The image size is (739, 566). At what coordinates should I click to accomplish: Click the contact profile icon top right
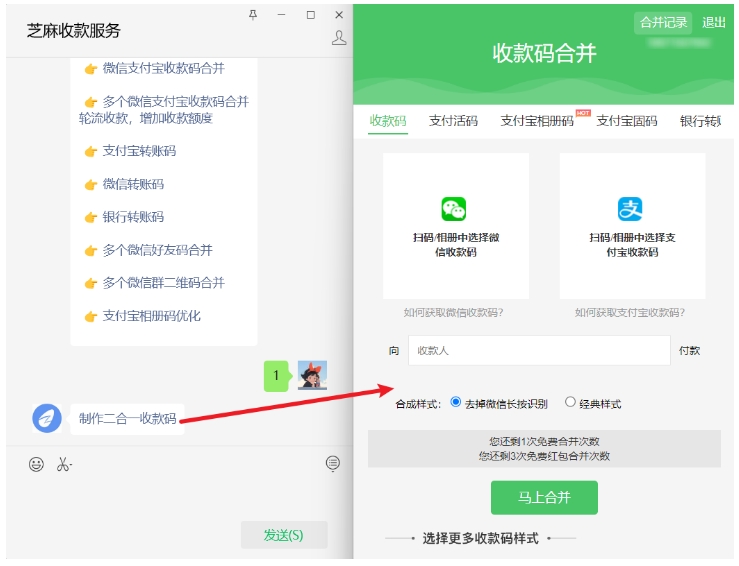coord(339,38)
